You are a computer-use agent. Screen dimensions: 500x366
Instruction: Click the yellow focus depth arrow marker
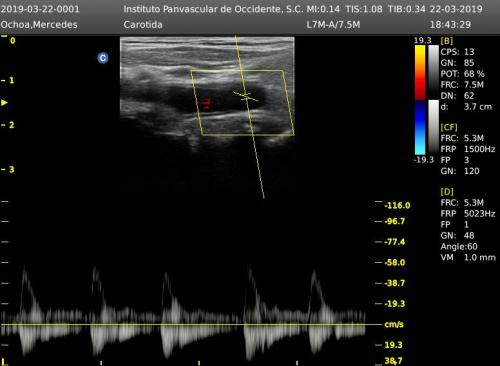click(4, 103)
